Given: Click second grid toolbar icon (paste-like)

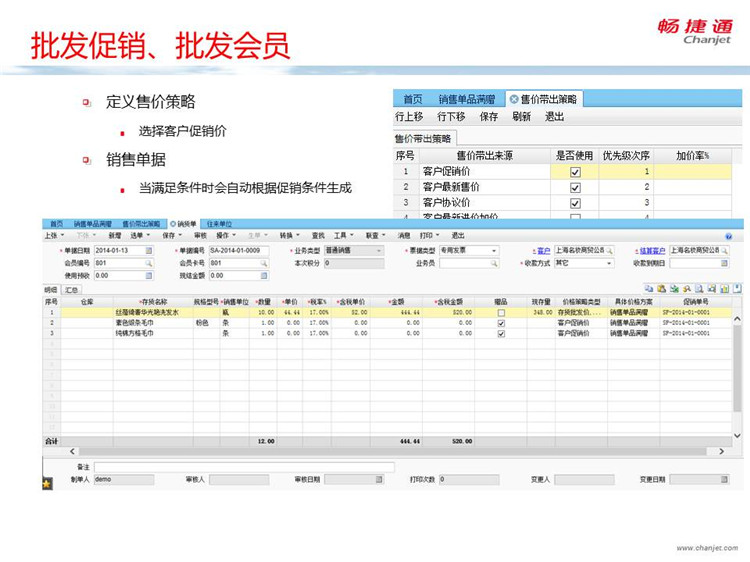Looking at the screenshot, I should pos(662,288).
